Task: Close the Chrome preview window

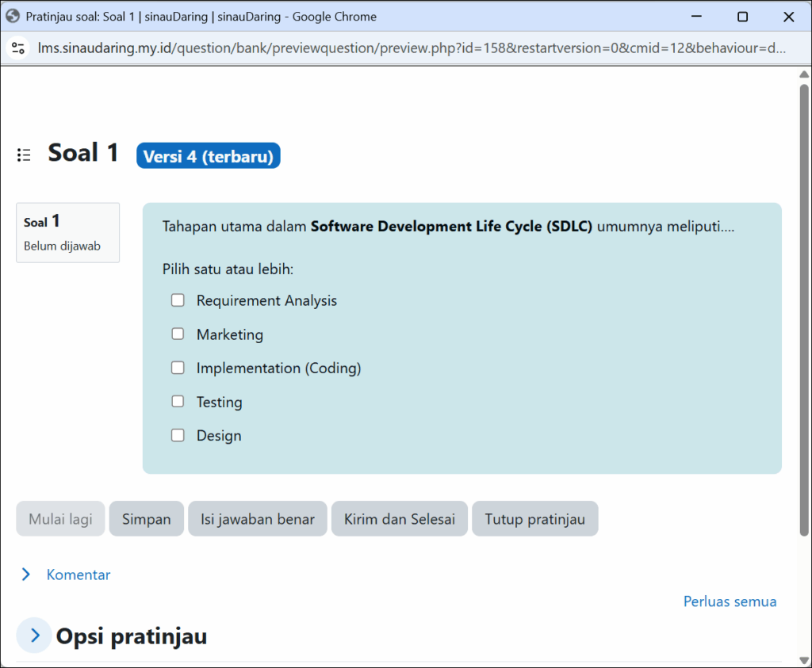Action: [788, 17]
